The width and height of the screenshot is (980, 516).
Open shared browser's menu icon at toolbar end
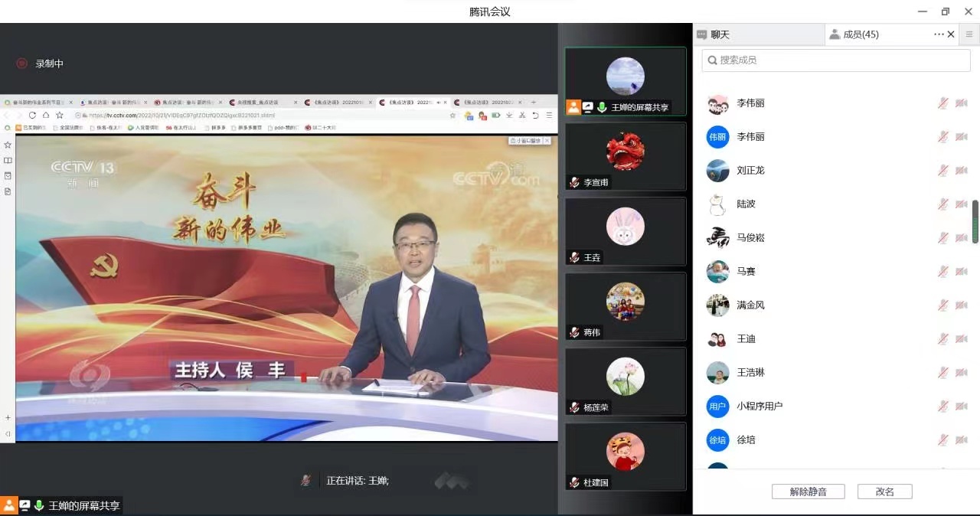pyautogui.click(x=549, y=115)
